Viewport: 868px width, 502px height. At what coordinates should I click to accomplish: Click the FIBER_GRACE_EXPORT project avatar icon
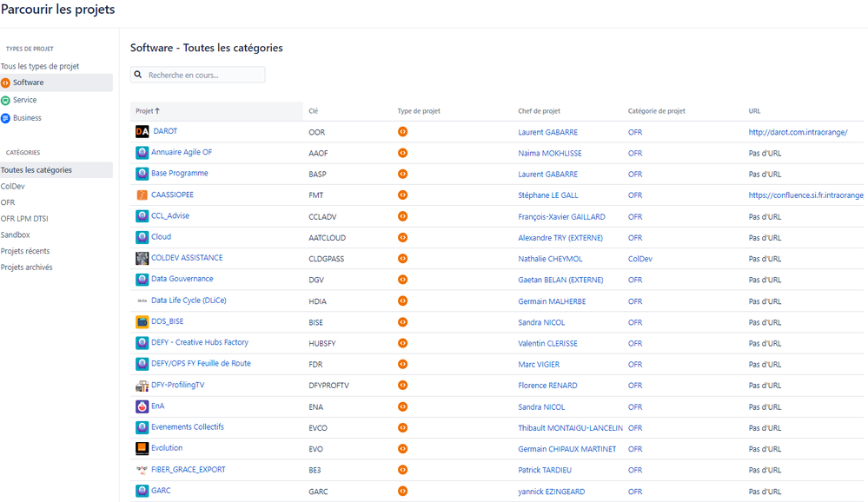pos(142,469)
